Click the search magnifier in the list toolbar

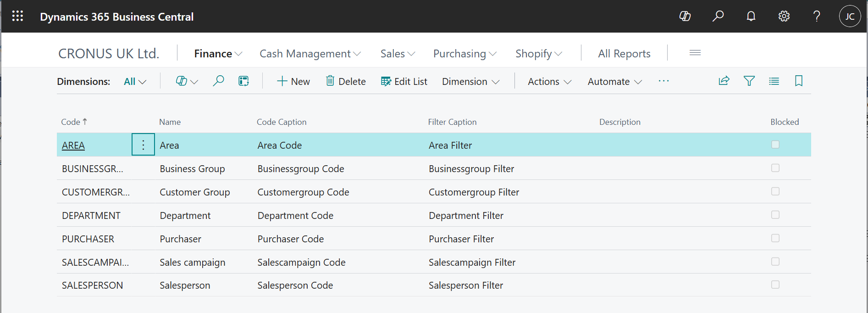click(218, 81)
